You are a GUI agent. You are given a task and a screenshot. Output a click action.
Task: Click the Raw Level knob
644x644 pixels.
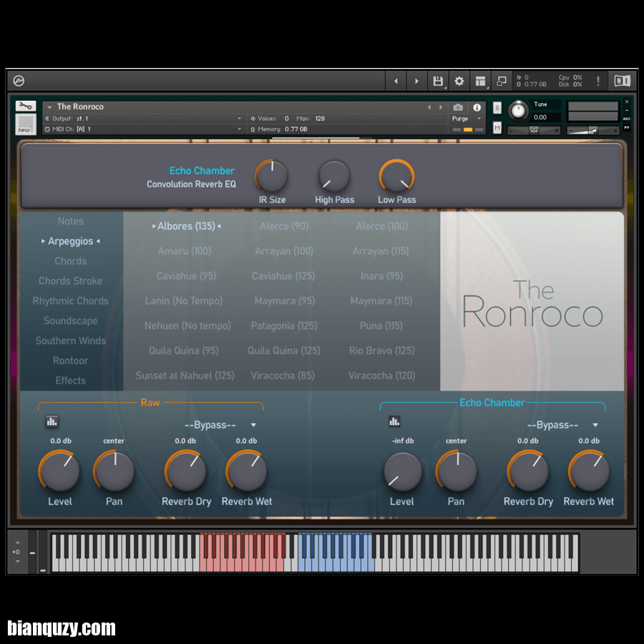point(59,471)
